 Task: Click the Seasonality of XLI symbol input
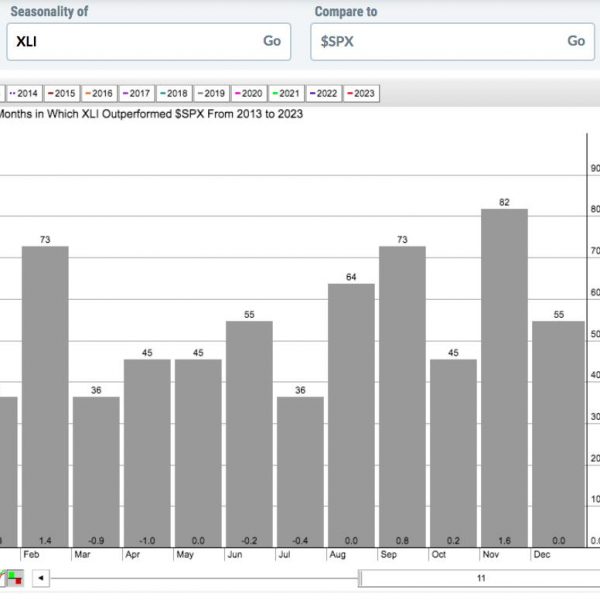coord(148,42)
